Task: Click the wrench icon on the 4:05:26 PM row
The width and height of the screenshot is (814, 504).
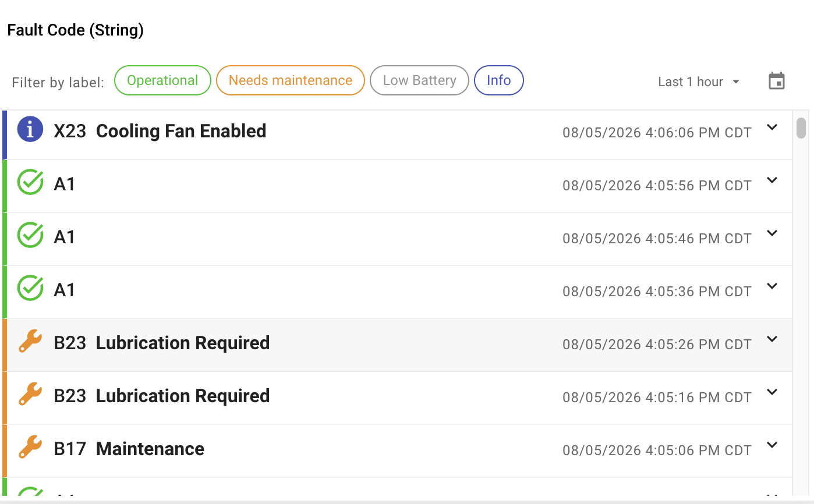Action: [x=30, y=341]
